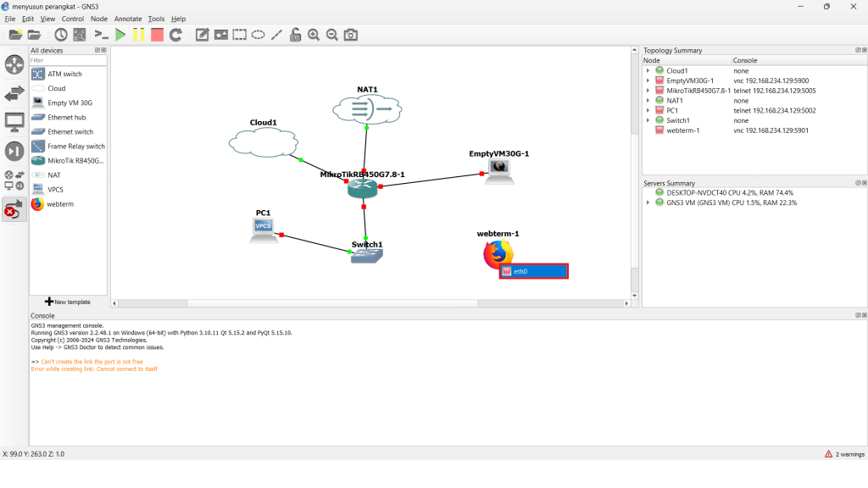Viewport: 868px width, 488px height.
Task: Open the Tools menu
Action: (x=156, y=19)
